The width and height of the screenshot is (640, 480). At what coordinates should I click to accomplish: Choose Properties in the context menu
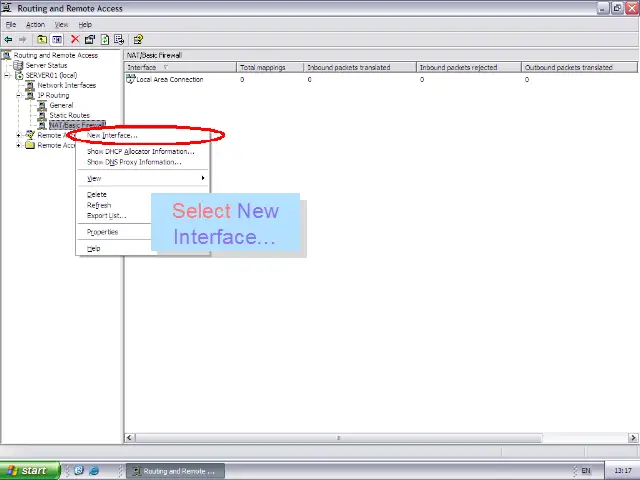coord(102,232)
